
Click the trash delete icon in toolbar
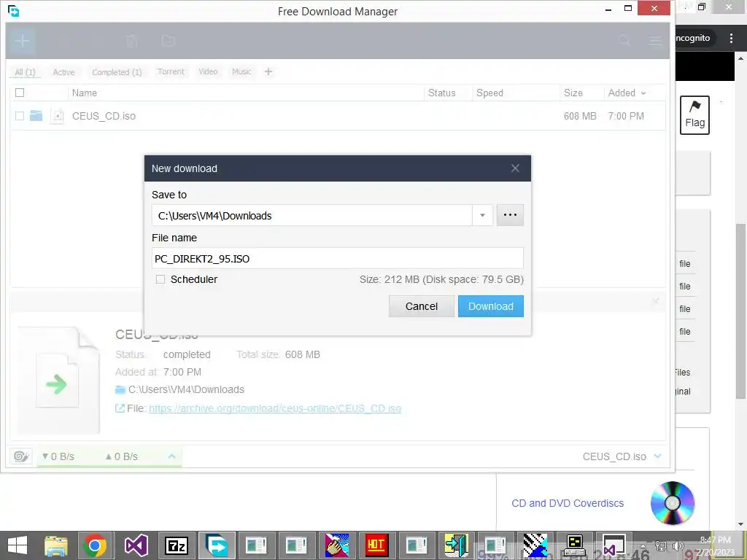pyautogui.click(x=131, y=41)
